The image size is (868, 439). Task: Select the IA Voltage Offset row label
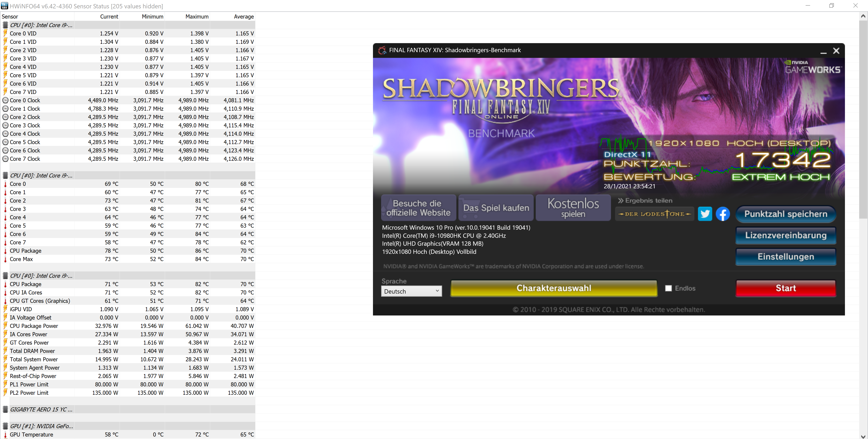(30, 318)
